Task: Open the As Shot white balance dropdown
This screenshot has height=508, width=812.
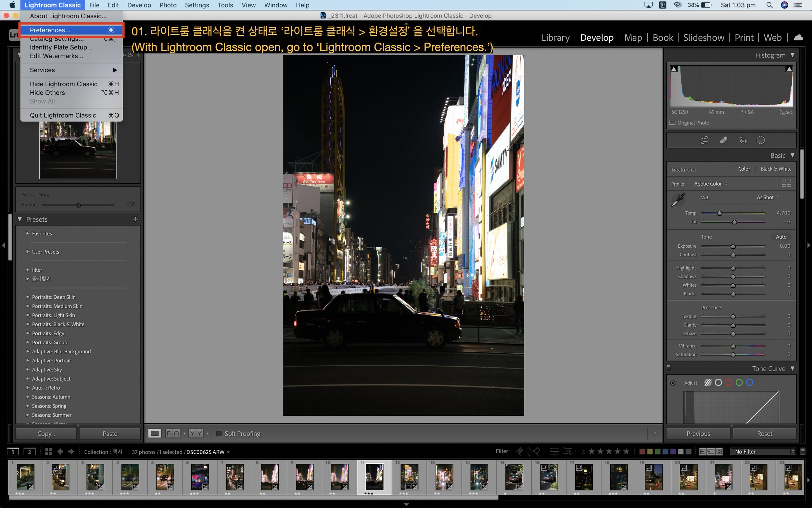Action: (x=768, y=198)
